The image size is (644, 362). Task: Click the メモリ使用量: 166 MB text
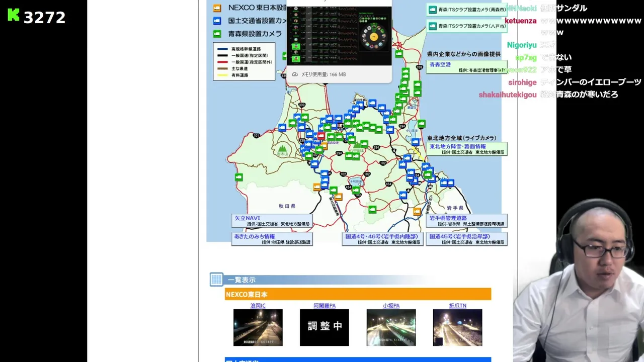pyautogui.click(x=324, y=74)
